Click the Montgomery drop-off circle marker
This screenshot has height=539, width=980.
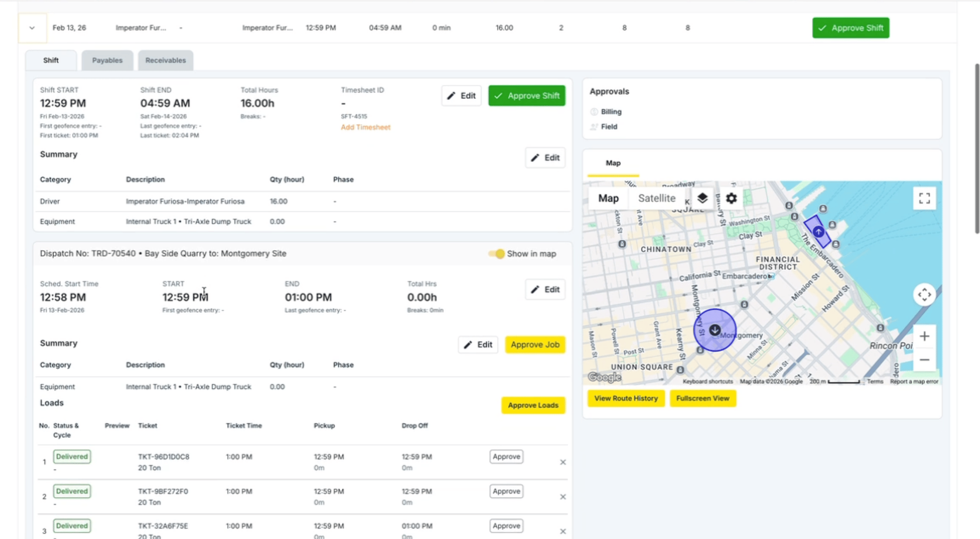[715, 330]
